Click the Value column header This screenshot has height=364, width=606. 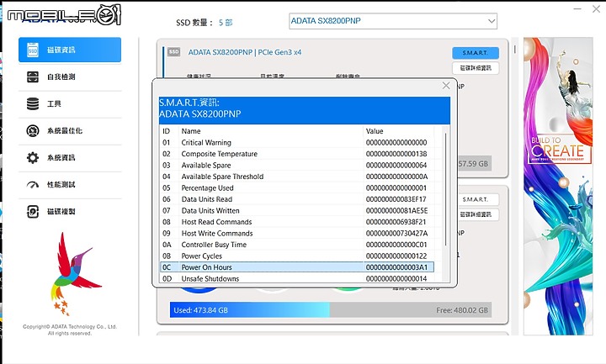(x=398, y=131)
